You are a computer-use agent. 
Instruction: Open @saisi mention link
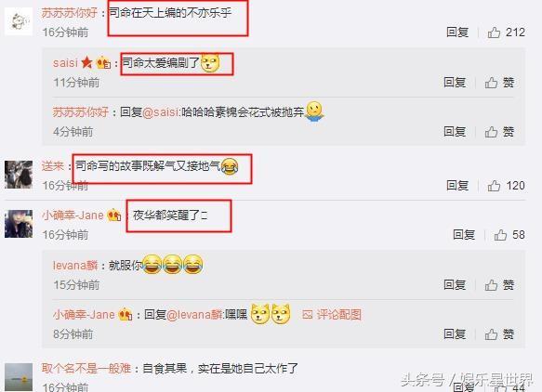pos(161,112)
